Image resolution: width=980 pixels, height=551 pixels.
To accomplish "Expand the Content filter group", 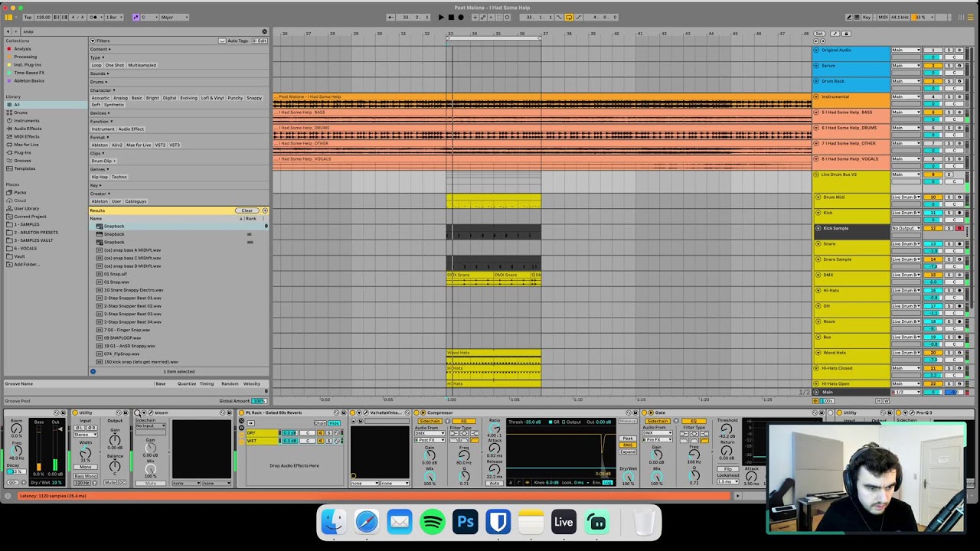I will point(100,49).
